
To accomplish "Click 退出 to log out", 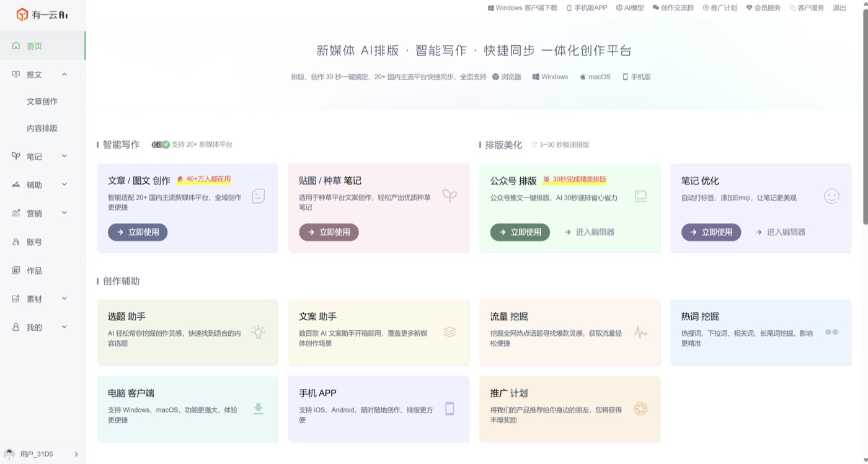I will pyautogui.click(x=839, y=8).
